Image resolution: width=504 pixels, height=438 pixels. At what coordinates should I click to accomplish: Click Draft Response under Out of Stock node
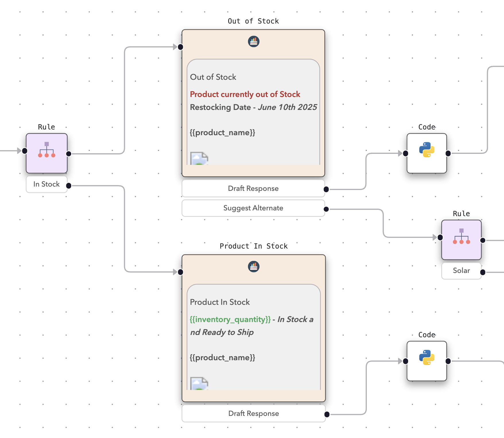(253, 189)
